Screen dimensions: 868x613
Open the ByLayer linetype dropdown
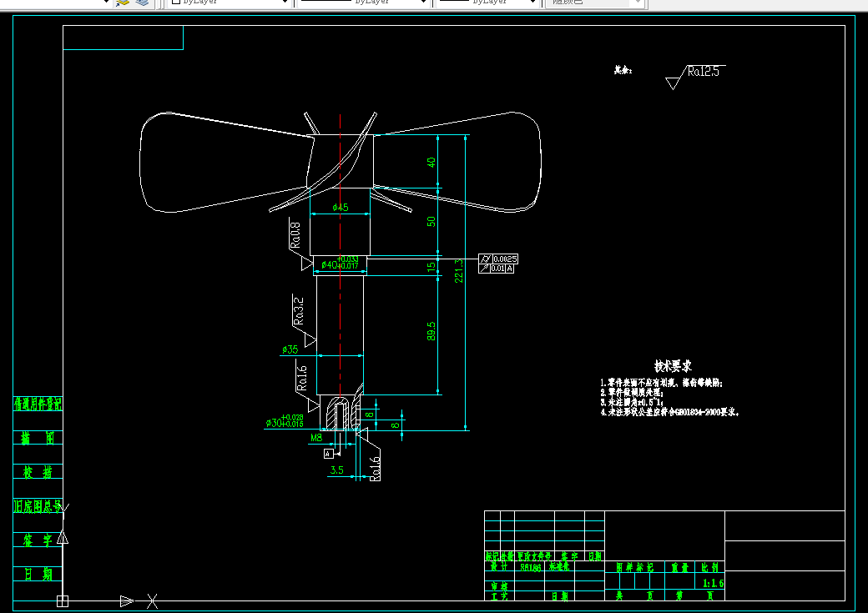pos(362,3)
